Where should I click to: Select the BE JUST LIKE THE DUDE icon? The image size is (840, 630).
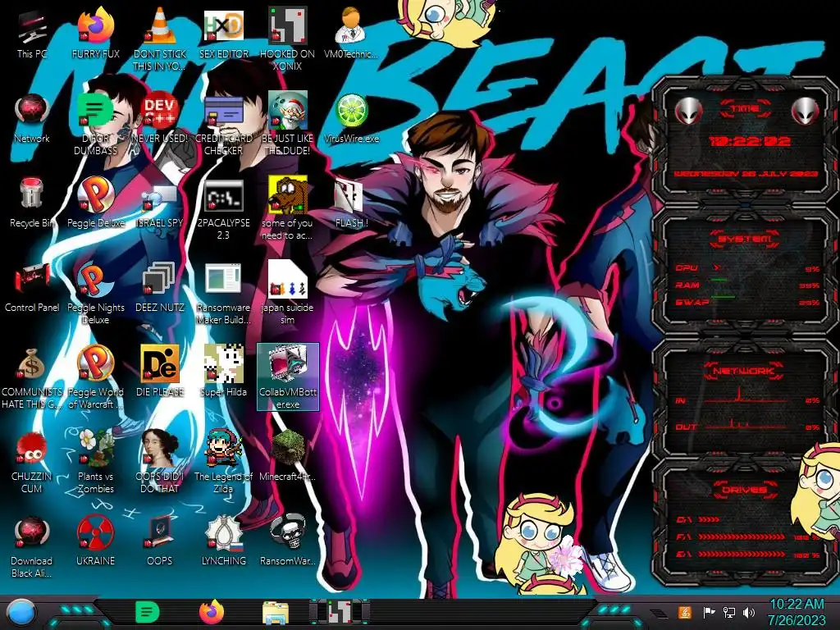tap(288, 123)
